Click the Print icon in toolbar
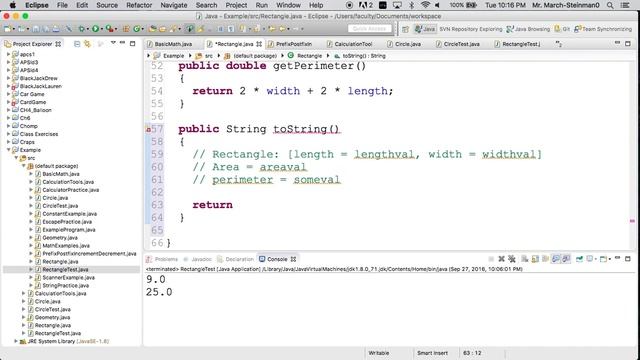This screenshot has width=640, height=360. pyautogui.click(x=56, y=29)
